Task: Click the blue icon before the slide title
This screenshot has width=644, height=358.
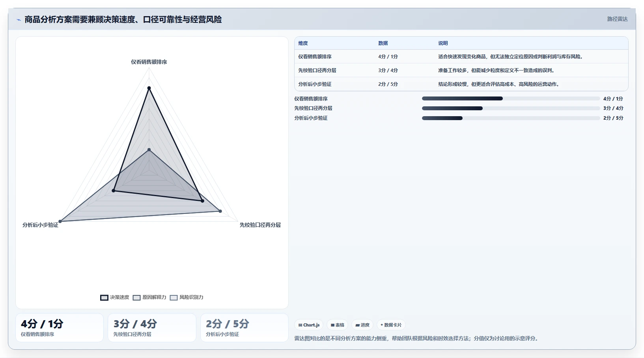Action: tap(19, 20)
